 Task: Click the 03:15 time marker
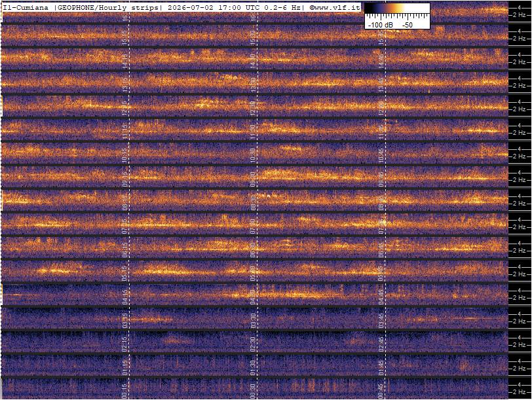[124, 320]
